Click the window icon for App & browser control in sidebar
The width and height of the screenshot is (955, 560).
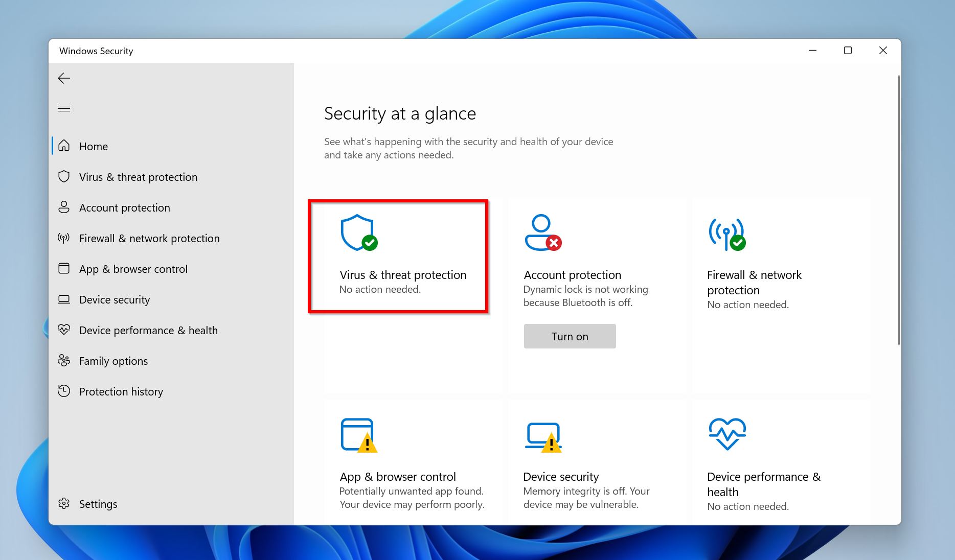(x=64, y=269)
